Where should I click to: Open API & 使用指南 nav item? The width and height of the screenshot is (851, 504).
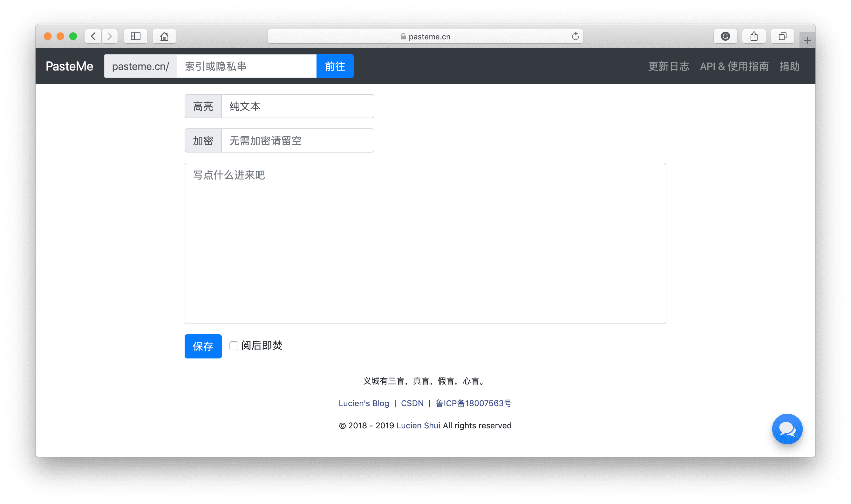[734, 66]
